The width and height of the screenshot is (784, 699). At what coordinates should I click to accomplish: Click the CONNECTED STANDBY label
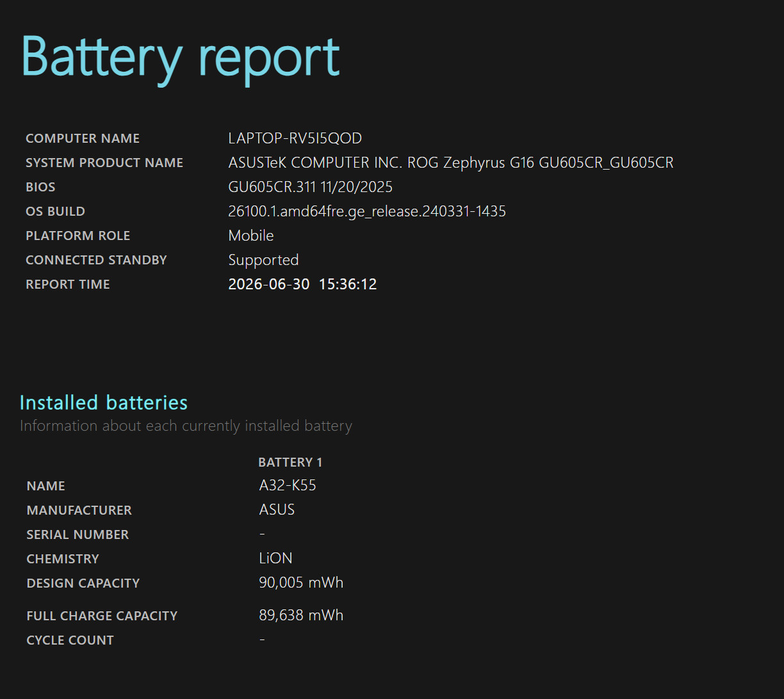(x=96, y=260)
